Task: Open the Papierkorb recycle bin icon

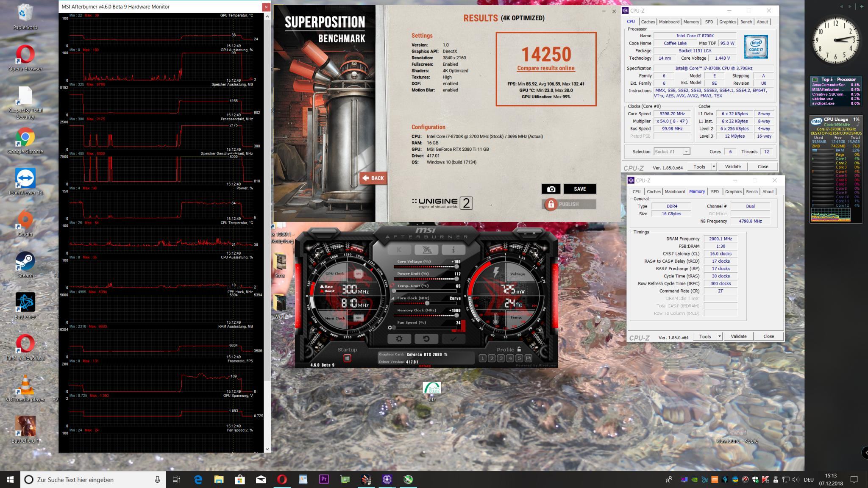Action: [x=25, y=17]
